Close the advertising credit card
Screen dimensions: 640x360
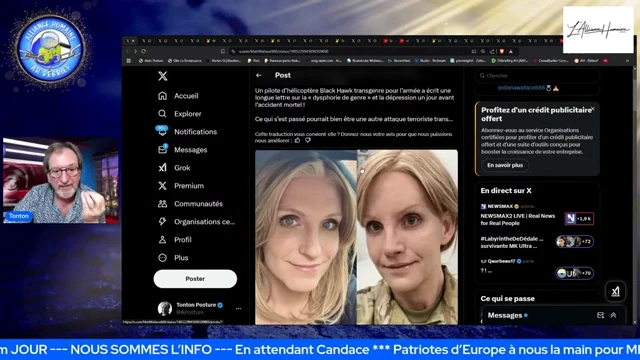pos(593,109)
